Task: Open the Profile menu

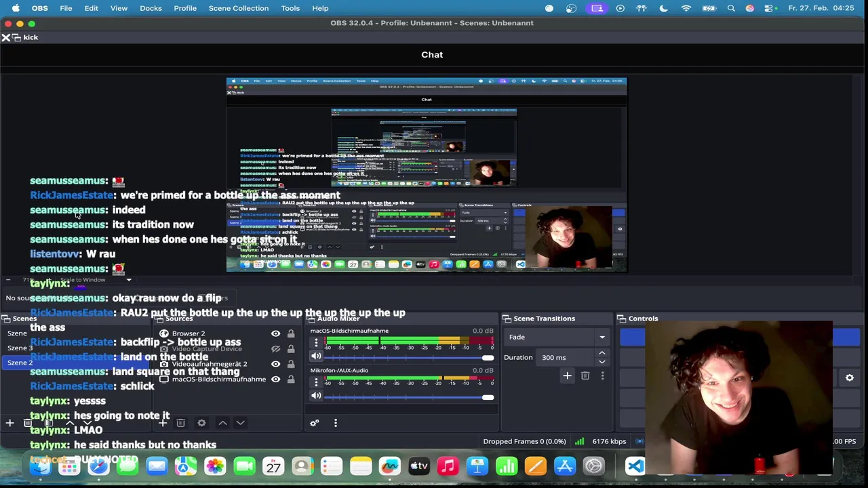Action: 185,8
